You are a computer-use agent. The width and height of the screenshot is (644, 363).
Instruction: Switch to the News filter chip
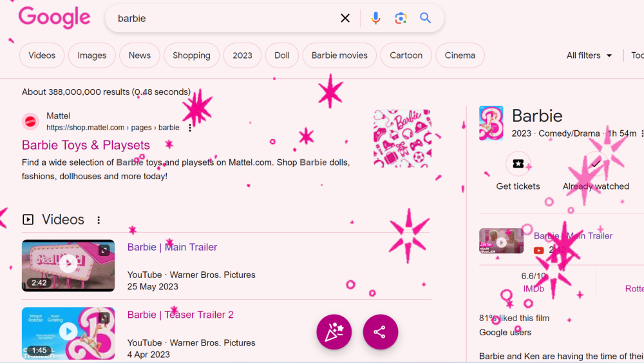[x=140, y=55]
